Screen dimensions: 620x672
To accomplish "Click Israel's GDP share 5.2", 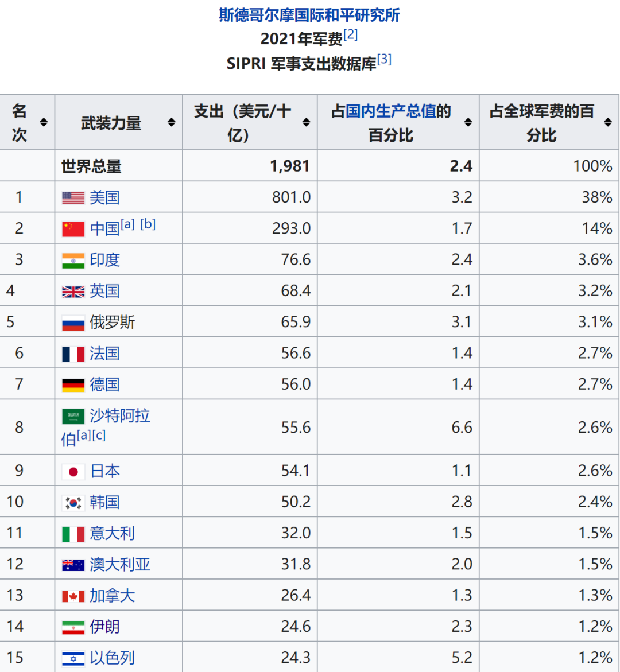I will (x=462, y=658).
